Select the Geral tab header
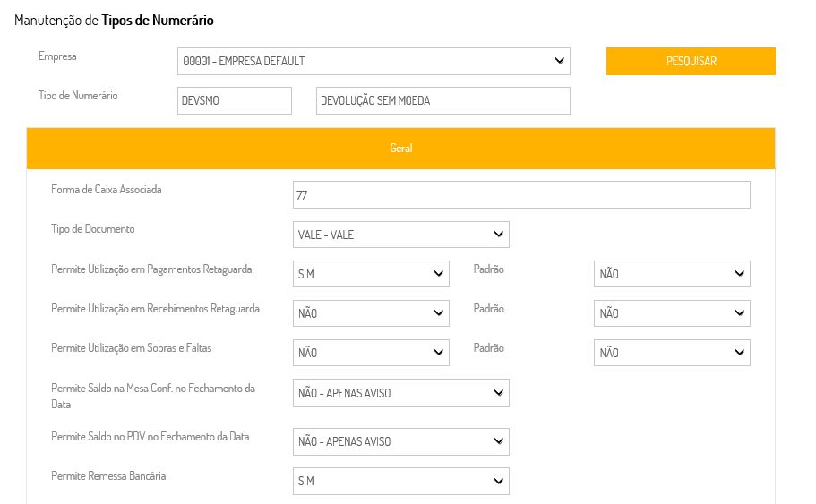Viewport: 816px width, 504px height. (x=400, y=148)
